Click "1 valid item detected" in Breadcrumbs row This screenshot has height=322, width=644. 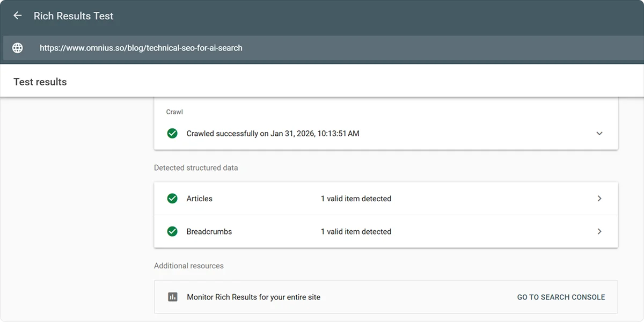(356, 232)
